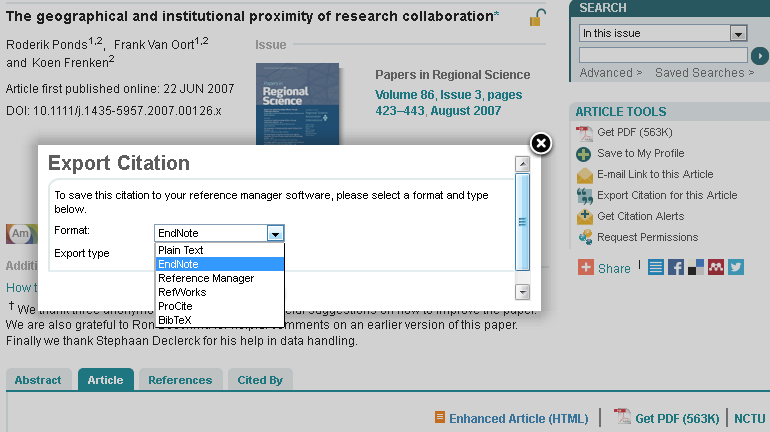Collapse the Format dropdown via its arrow
Screen dimensions: 770x432
tap(275, 234)
